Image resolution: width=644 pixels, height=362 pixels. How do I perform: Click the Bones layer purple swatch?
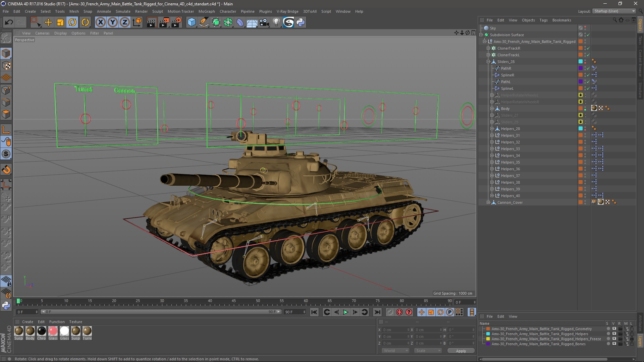click(x=488, y=344)
